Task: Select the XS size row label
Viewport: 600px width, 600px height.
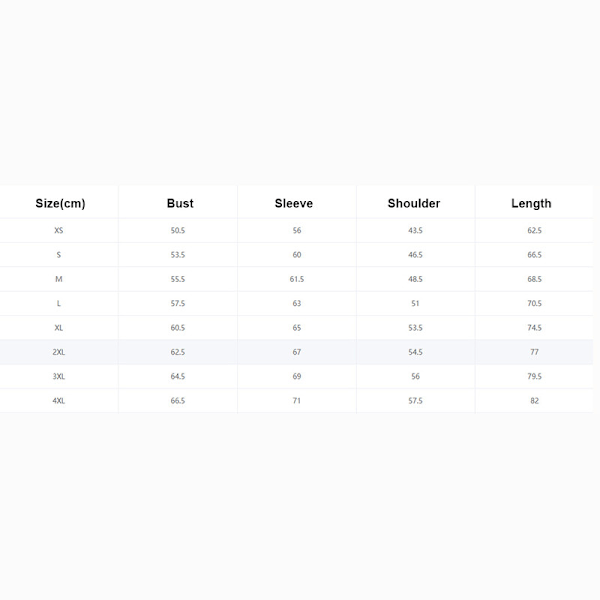Action: (x=59, y=231)
